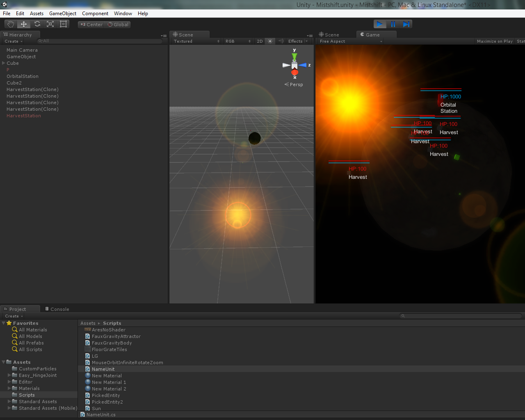Toggle scene lighting sun icon
Image resolution: width=525 pixels, height=420 pixels.
[x=270, y=41]
